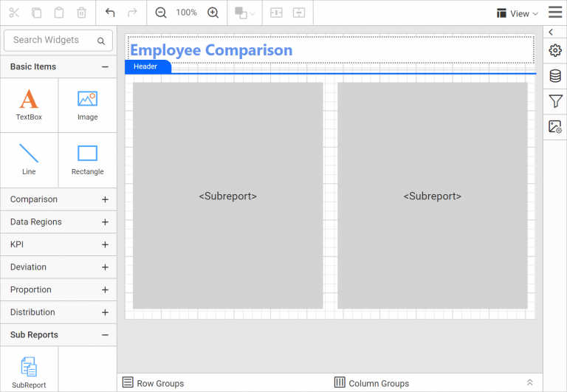Click the Paste clipboard icon

[59, 13]
